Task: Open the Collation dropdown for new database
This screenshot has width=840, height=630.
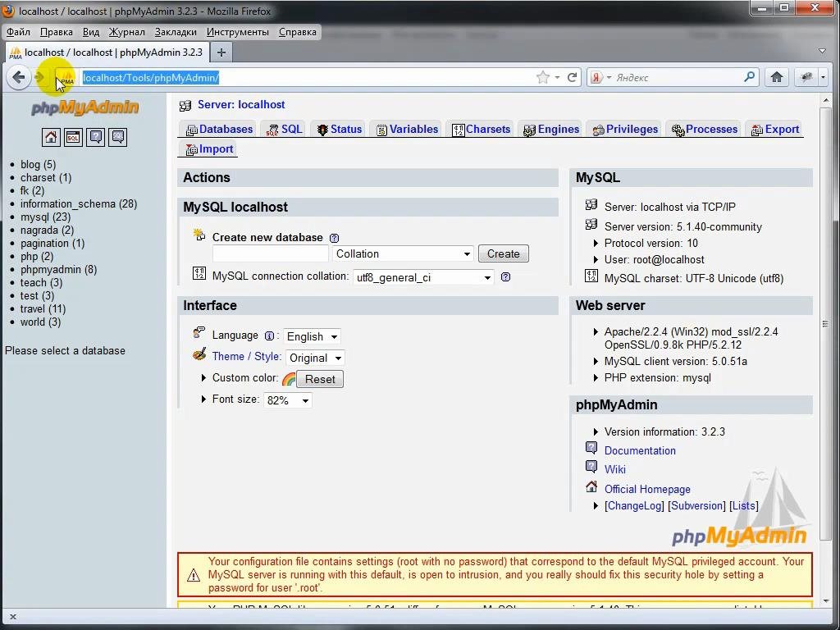Action: coord(403,254)
